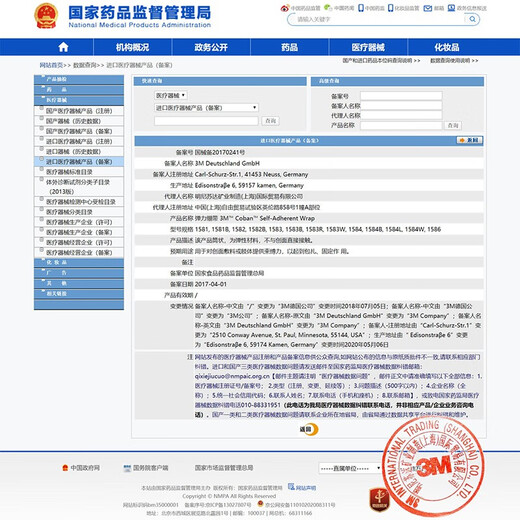Viewport: 520px width, 520px height.
Task: Open the 直属单位 dropdown in the footer
Action: pos(350,468)
